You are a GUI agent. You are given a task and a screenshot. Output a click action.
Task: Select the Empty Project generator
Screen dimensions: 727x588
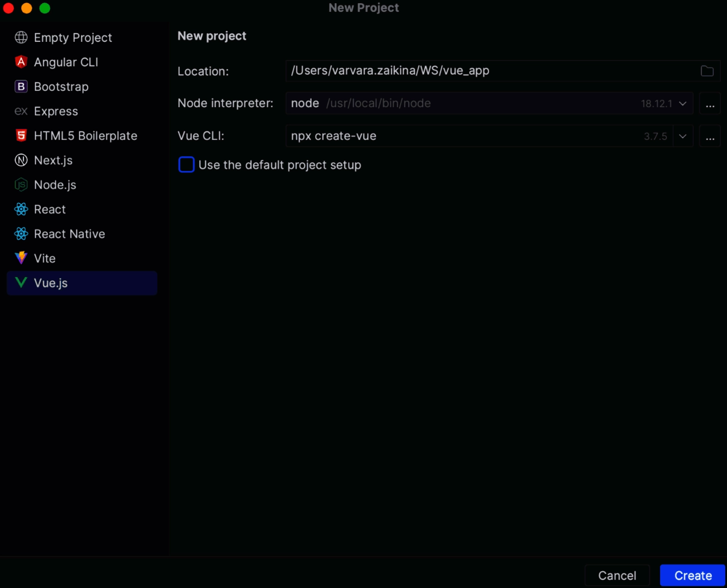82,37
